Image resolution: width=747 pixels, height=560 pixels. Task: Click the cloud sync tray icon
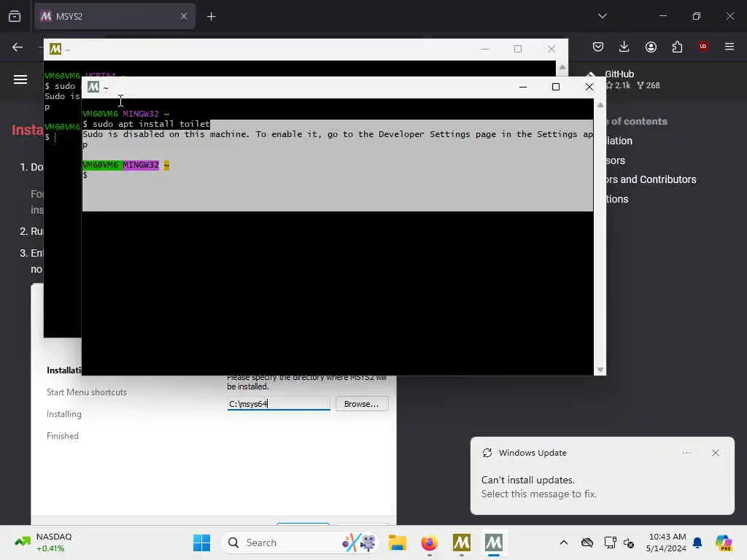587,542
